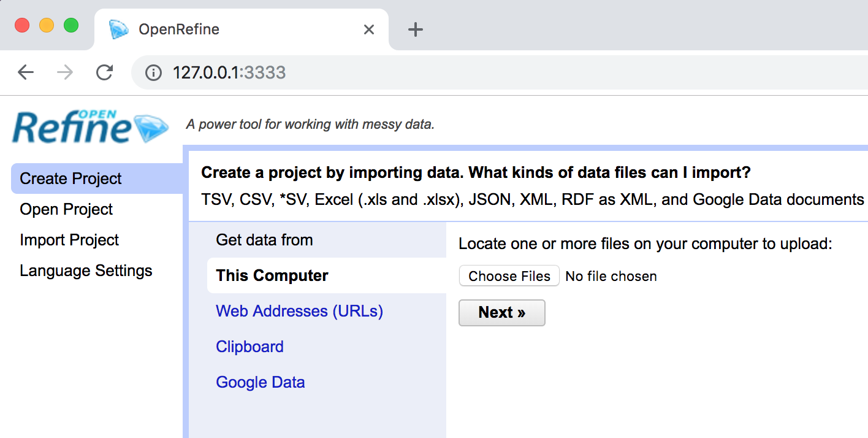This screenshot has height=438, width=868.
Task: Click the 'No file chosen' text
Action: click(611, 276)
